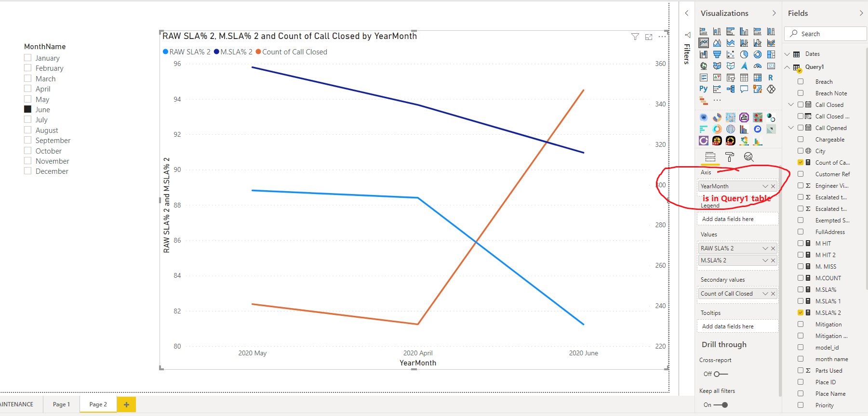
Task: Click the Fields search box
Action: [825, 34]
